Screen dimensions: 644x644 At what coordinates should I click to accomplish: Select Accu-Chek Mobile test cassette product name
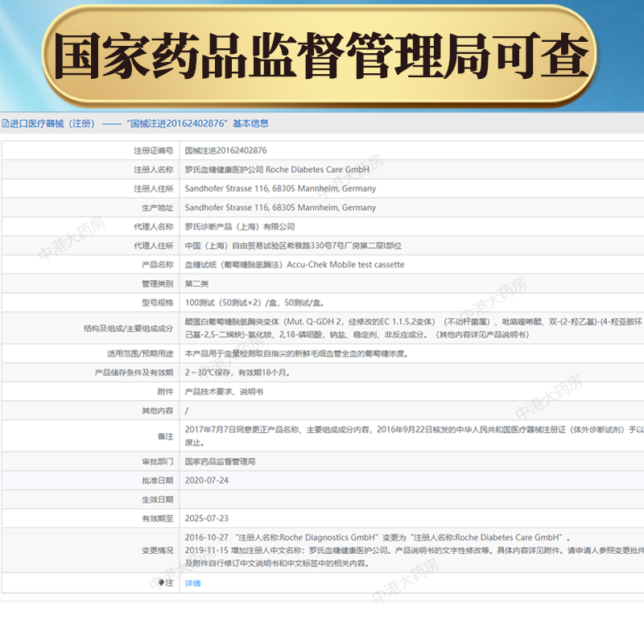[x=295, y=265]
